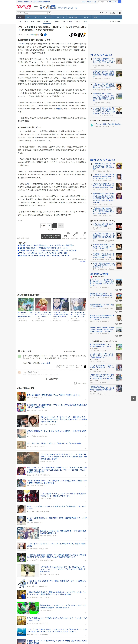Open the 有料 navigation tab
Image resolution: width=138 pixels, height=644 pixels.
point(95,17)
